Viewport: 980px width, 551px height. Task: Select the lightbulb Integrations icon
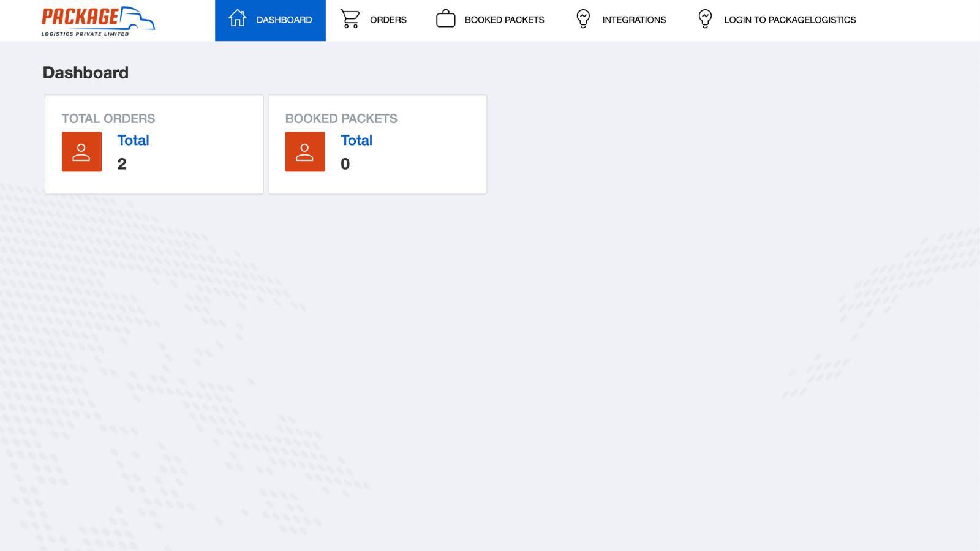582,19
